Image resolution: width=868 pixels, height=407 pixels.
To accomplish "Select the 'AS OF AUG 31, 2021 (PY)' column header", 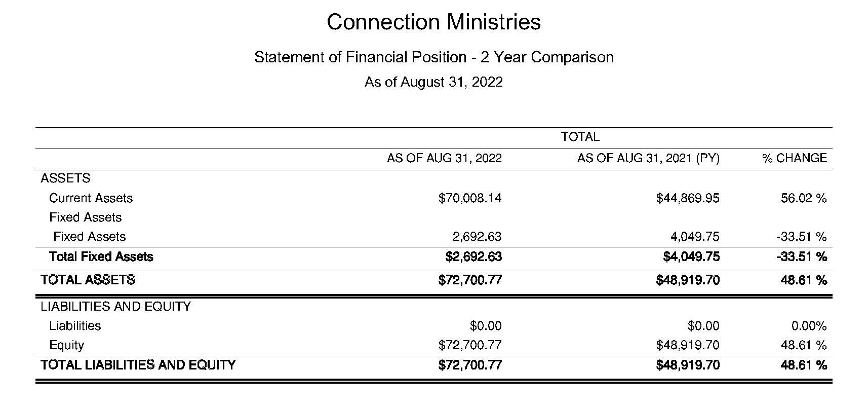I will pyautogui.click(x=648, y=158).
